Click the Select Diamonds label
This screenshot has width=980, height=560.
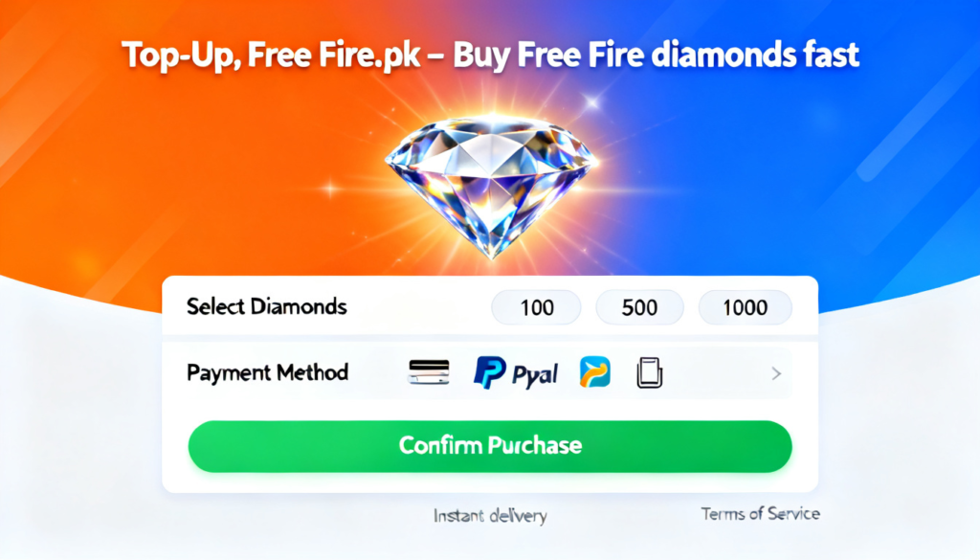point(267,307)
